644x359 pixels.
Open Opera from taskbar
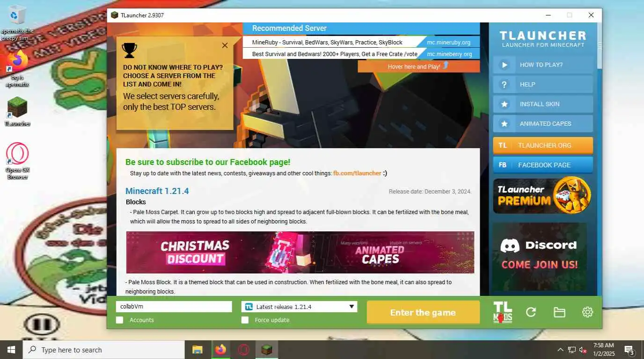(x=243, y=350)
